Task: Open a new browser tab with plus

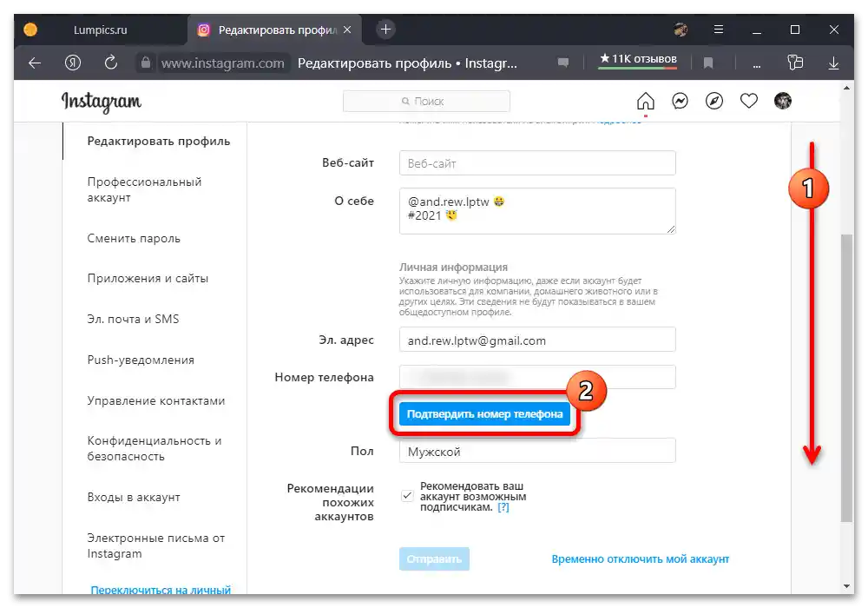Action: tap(386, 30)
